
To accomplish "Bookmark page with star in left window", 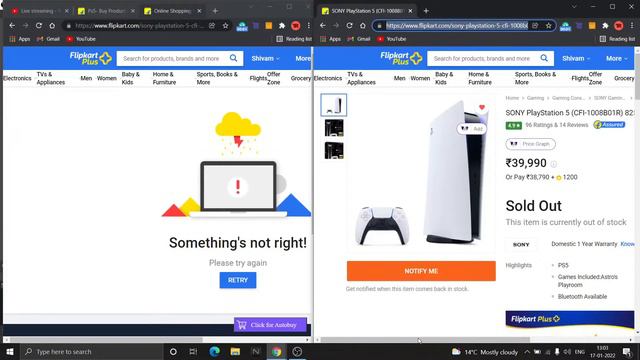I will (225, 26).
